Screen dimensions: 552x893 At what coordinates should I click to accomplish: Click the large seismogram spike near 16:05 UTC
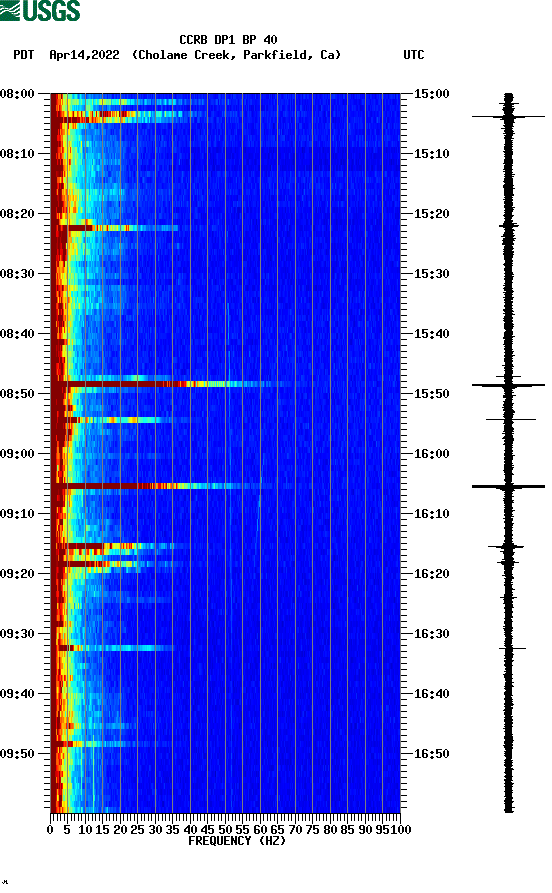click(508, 486)
